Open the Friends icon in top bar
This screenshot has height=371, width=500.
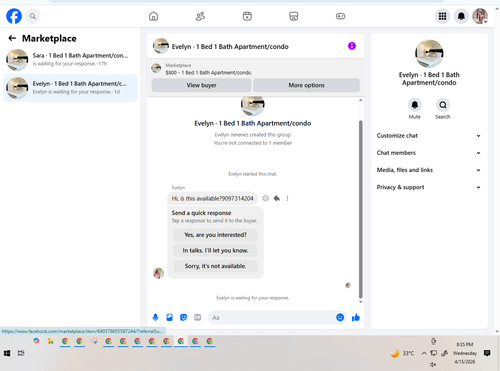point(200,16)
